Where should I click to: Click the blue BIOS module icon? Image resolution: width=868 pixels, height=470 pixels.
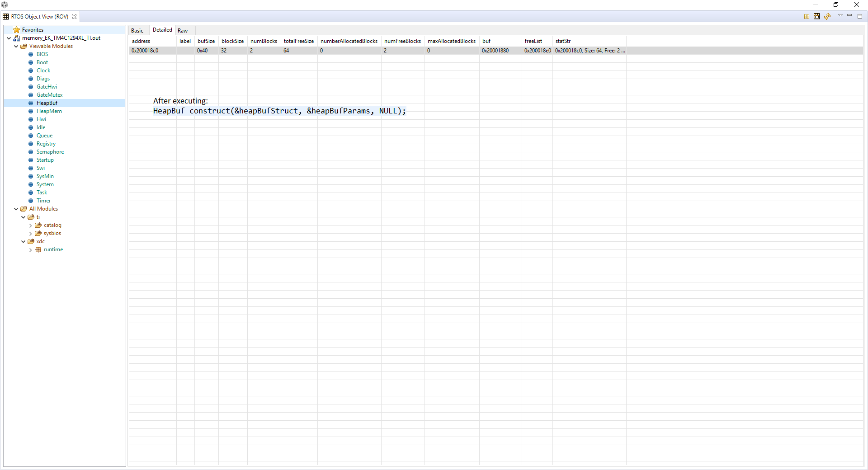(x=31, y=54)
